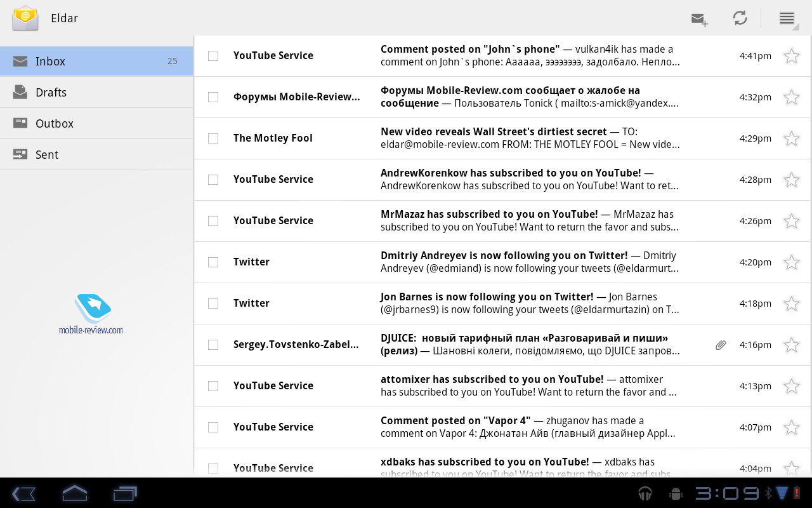Open the DJUICE новый тарифный план email
The width and height of the screenshot is (812, 508).
(x=502, y=345)
